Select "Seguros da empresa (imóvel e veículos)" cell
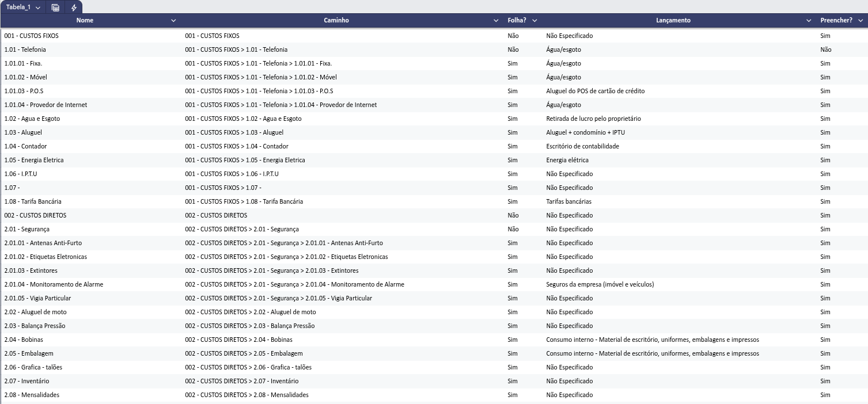 600,284
